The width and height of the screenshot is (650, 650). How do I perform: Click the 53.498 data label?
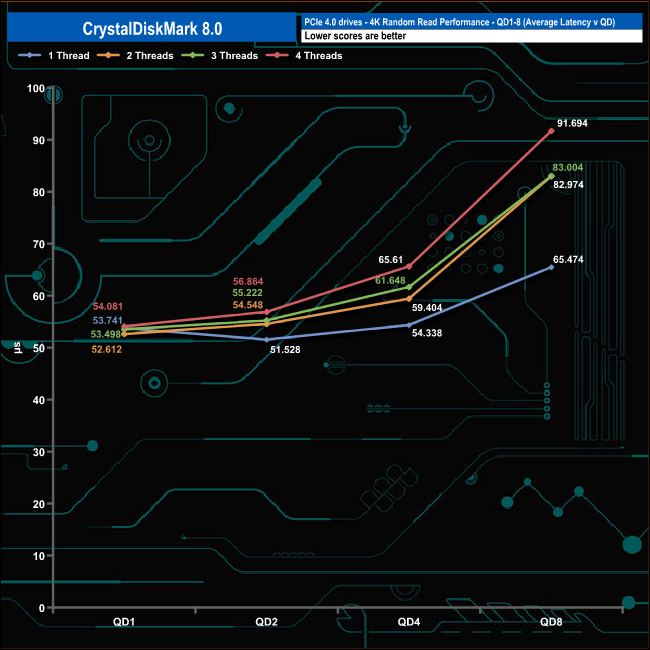[x=106, y=334]
